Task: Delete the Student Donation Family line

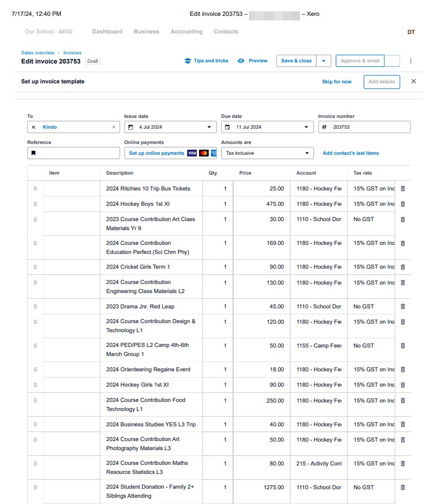Action: 403,488
